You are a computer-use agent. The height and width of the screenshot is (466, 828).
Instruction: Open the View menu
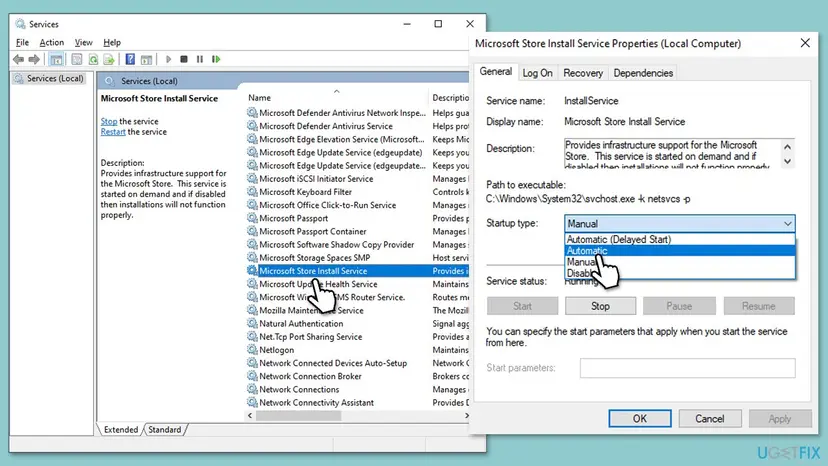(x=83, y=42)
